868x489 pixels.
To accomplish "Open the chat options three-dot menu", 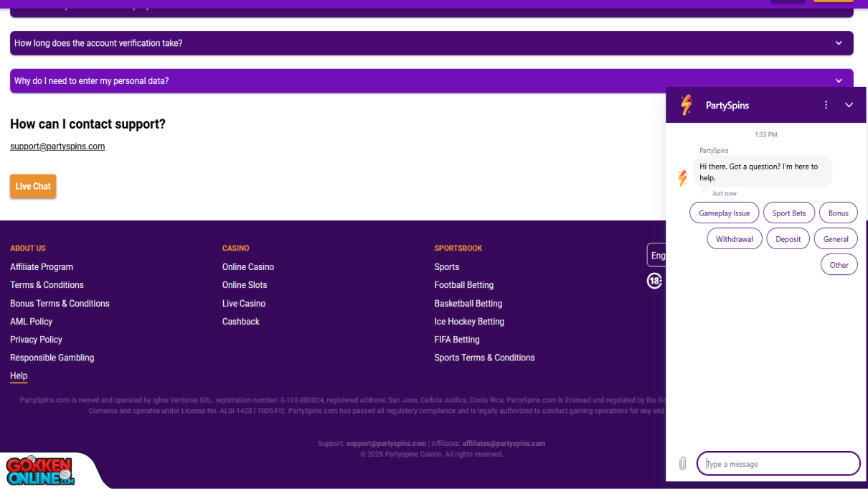I will point(826,105).
